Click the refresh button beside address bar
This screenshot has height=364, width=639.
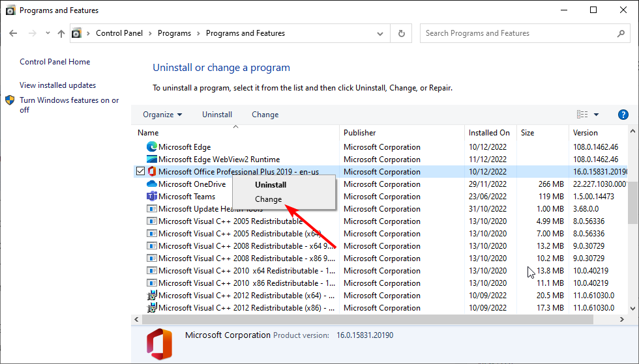[x=402, y=33]
